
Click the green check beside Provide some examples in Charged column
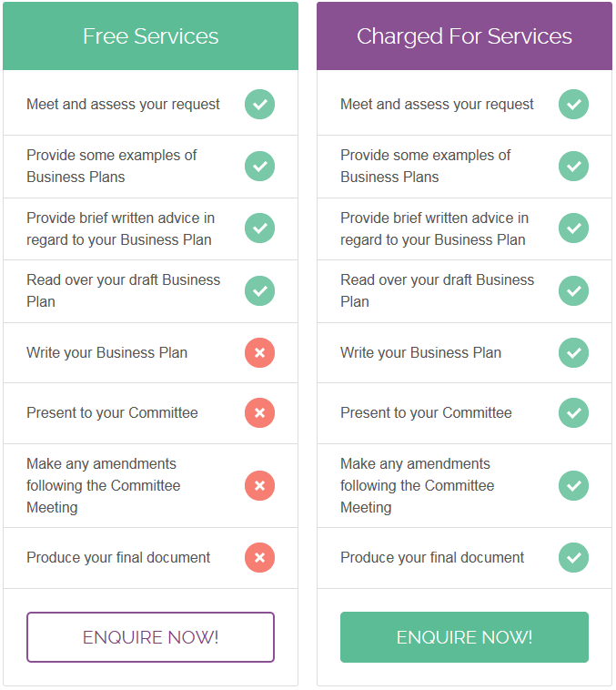coord(574,167)
